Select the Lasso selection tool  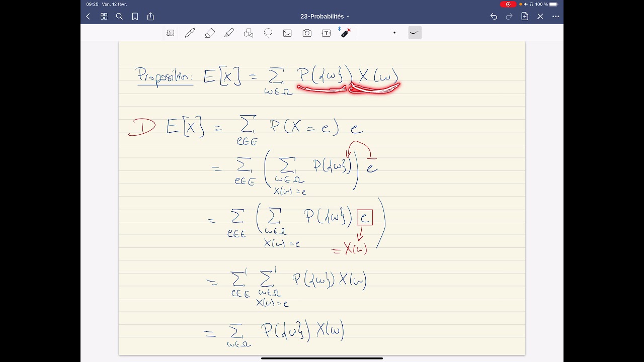coord(268,33)
